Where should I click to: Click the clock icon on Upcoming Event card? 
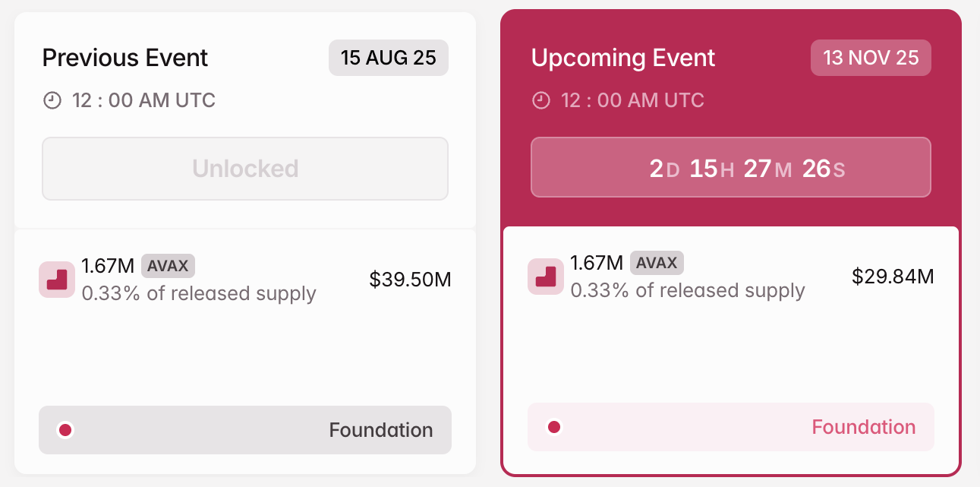click(x=540, y=100)
